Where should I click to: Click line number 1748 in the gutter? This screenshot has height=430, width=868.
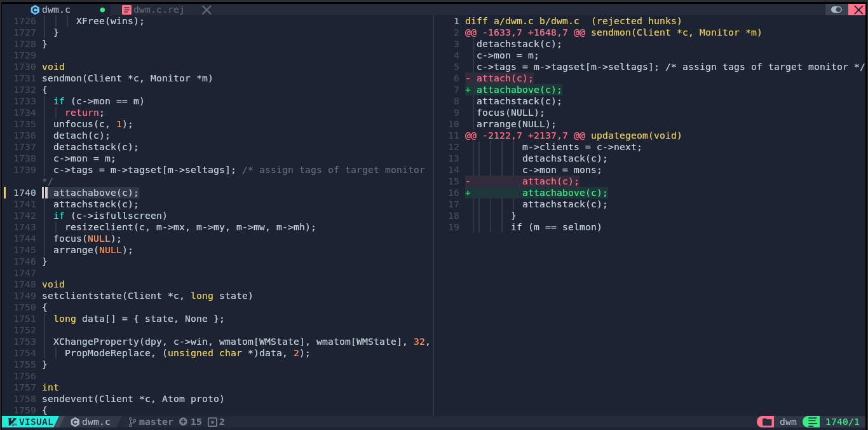point(25,284)
